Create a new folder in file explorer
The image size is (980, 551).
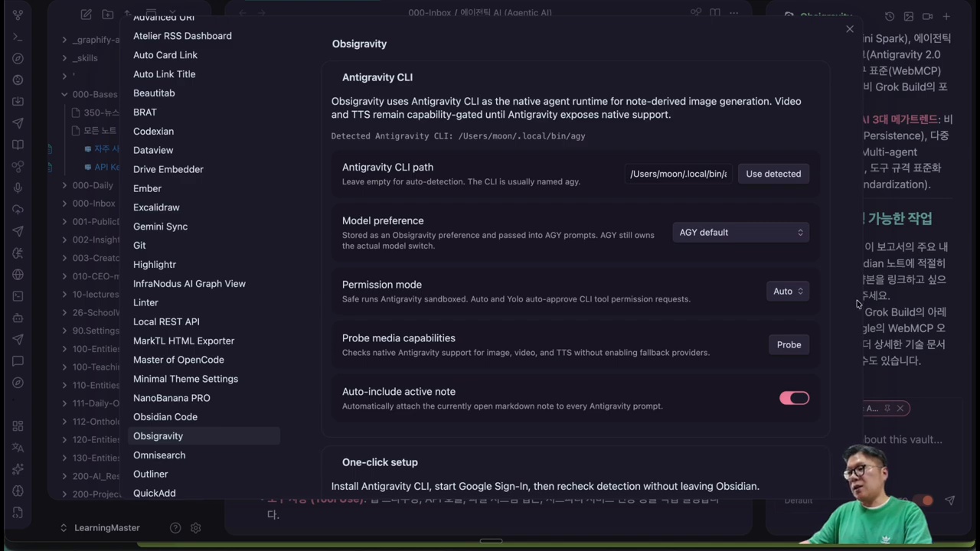coord(107,15)
